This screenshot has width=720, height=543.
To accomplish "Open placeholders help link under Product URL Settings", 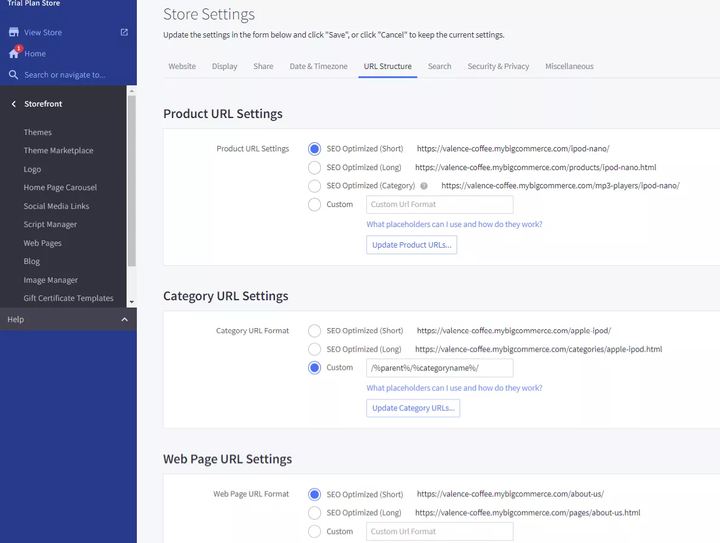I will point(454,225).
